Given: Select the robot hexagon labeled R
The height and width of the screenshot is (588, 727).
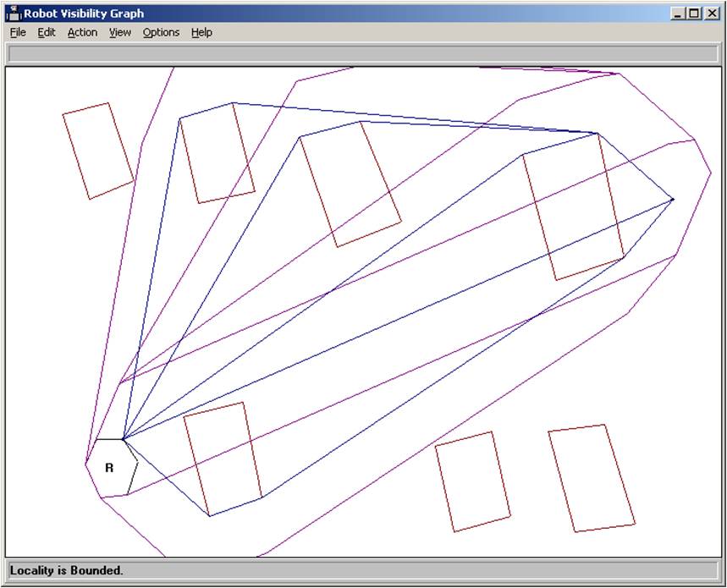Looking at the screenshot, I should pos(113,467).
